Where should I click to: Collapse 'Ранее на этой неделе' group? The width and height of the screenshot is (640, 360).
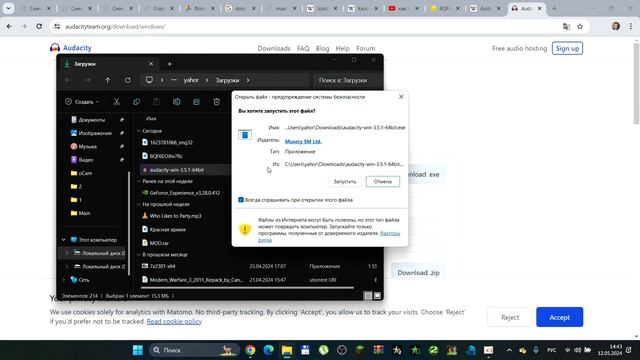(139, 181)
